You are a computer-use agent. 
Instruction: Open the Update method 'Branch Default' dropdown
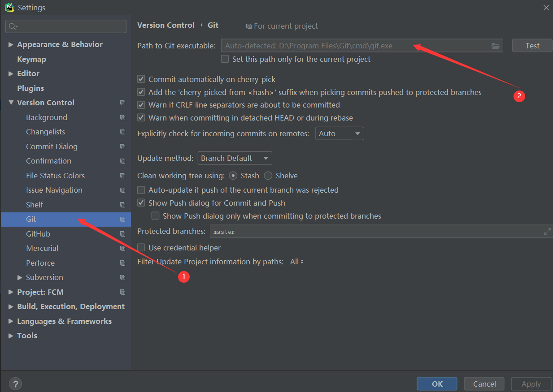[235, 158]
